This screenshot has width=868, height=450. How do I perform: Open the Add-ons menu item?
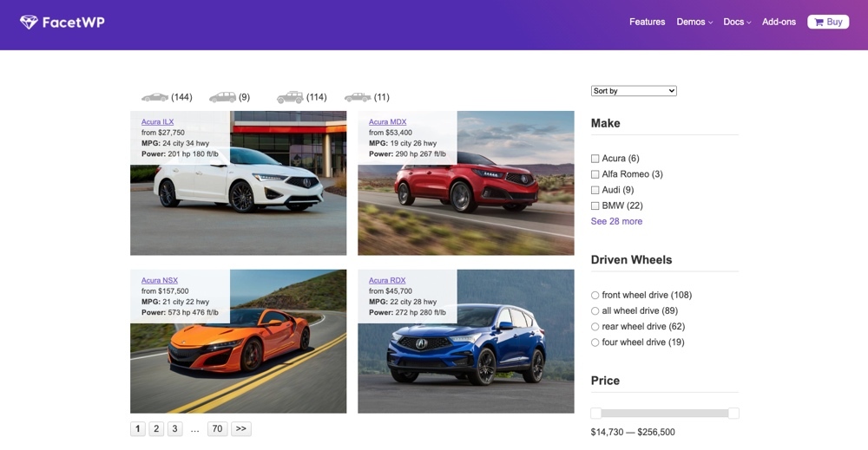(779, 23)
